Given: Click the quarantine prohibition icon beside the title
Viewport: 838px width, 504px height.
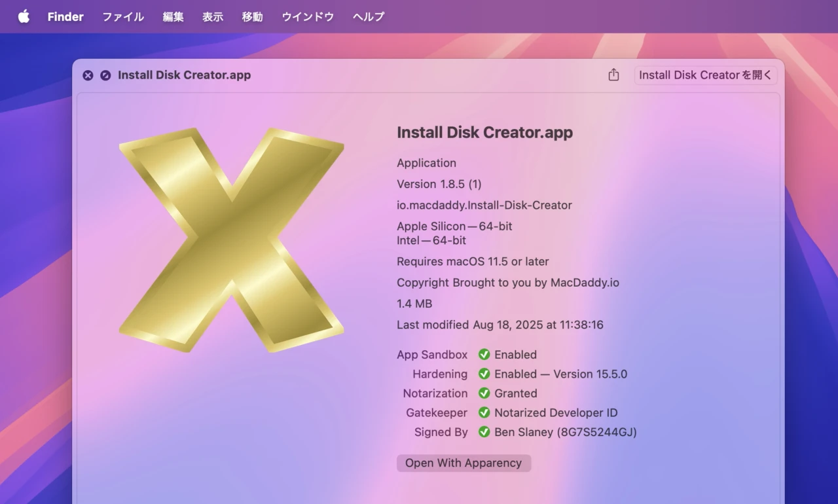Looking at the screenshot, I should (105, 75).
